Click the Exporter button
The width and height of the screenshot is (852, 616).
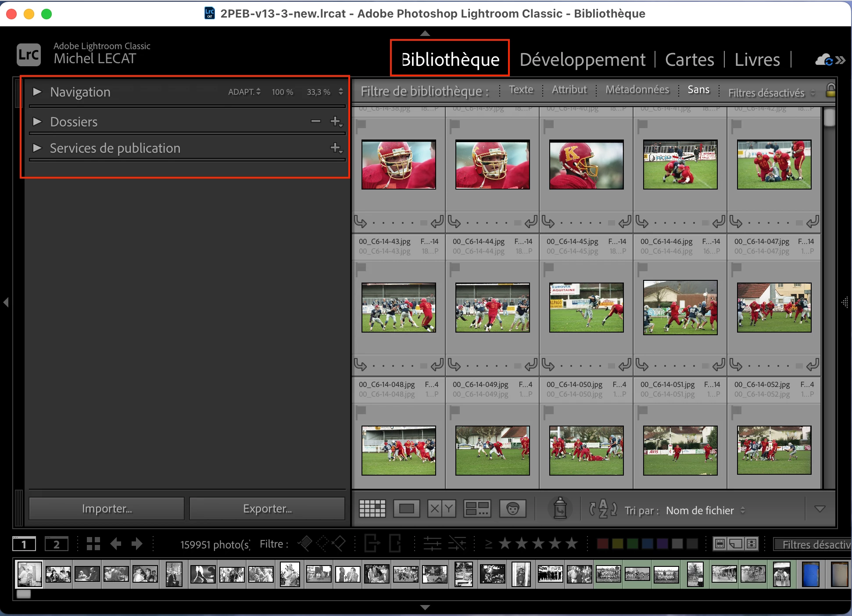point(267,509)
